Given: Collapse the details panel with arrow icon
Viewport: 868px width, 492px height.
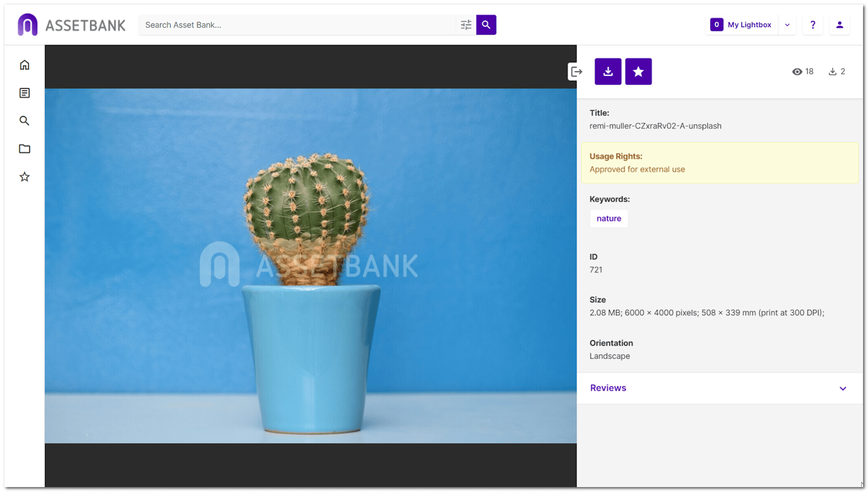Looking at the screenshot, I should pos(576,72).
